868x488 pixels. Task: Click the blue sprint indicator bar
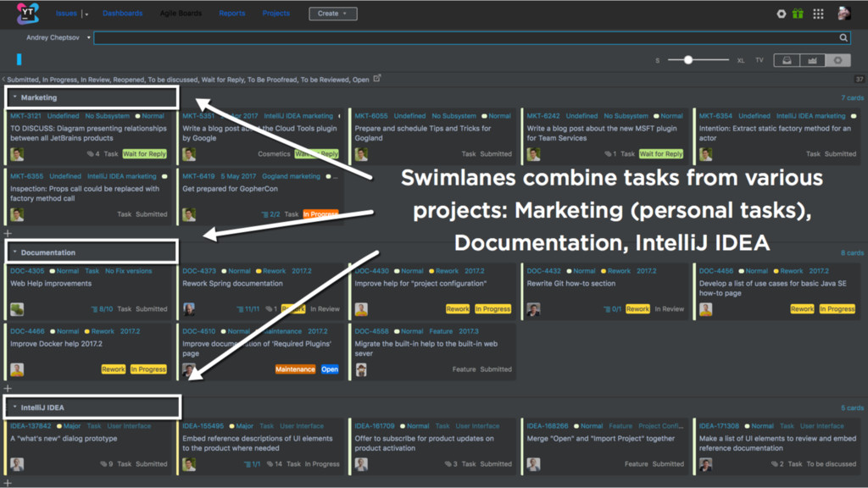coord(19,59)
